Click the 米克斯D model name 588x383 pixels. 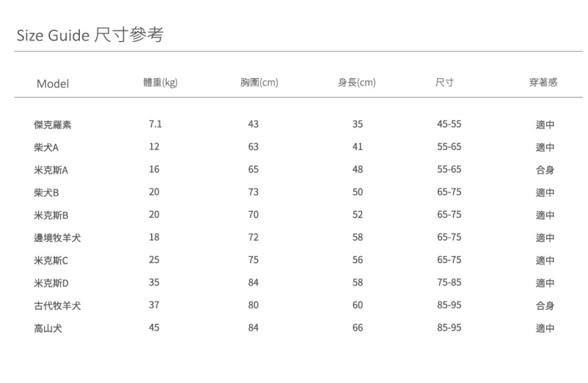pos(51,283)
